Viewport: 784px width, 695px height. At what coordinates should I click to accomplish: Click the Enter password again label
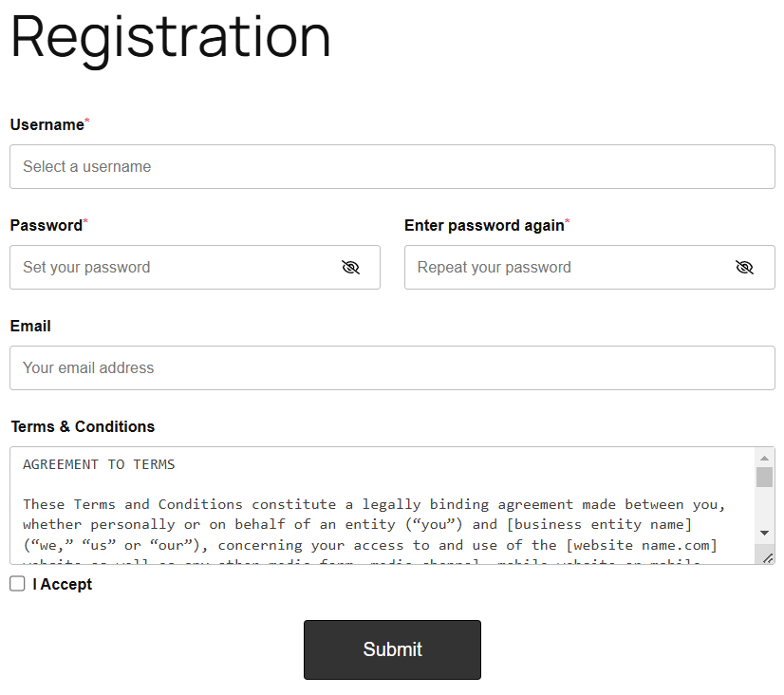coord(483,225)
